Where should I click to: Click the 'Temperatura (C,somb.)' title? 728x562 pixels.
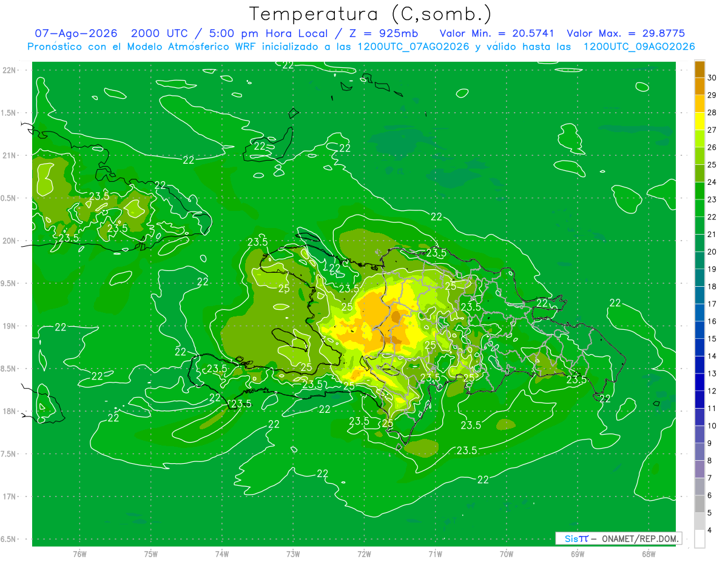pyautogui.click(x=371, y=14)
